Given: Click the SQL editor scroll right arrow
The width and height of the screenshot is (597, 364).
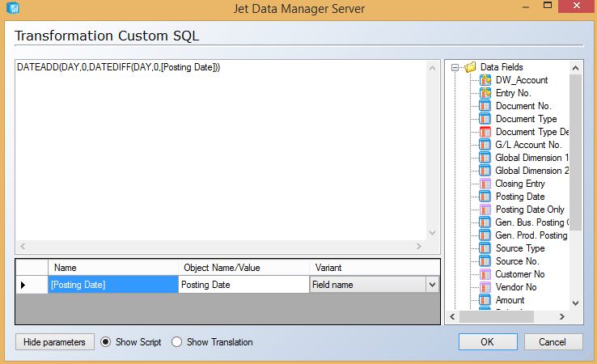Looking at the screenshot, I should pos(419,247).
